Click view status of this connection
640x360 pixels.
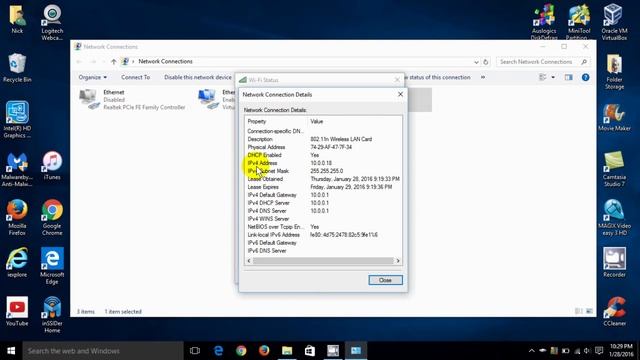pyautogui.click(x=438, y=77)
